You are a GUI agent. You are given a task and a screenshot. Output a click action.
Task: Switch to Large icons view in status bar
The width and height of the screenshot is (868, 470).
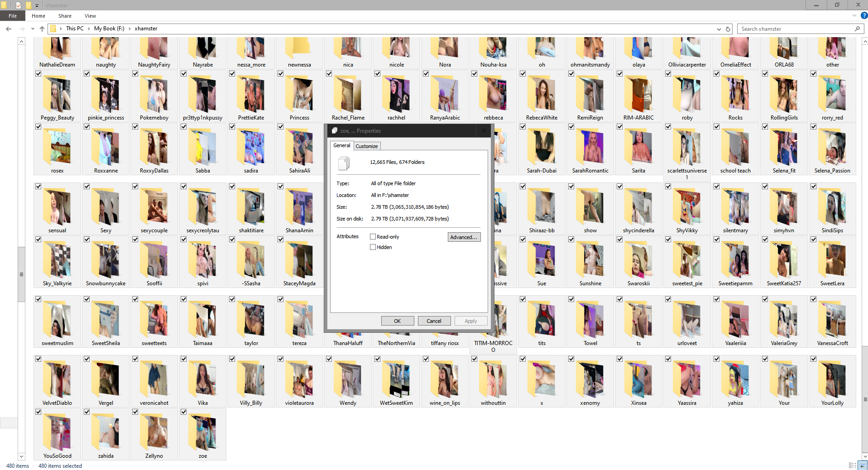(863, 465)
